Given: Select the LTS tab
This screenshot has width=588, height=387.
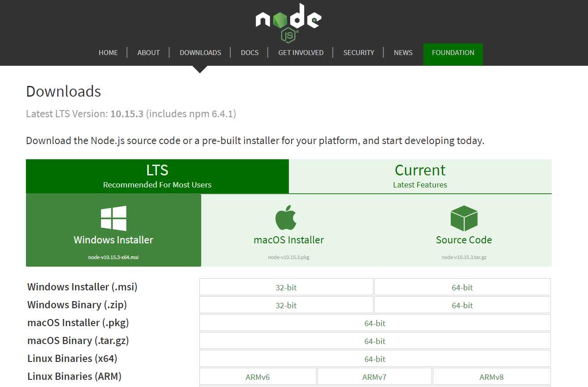Looking at the screenshot, I should [157, 176].
